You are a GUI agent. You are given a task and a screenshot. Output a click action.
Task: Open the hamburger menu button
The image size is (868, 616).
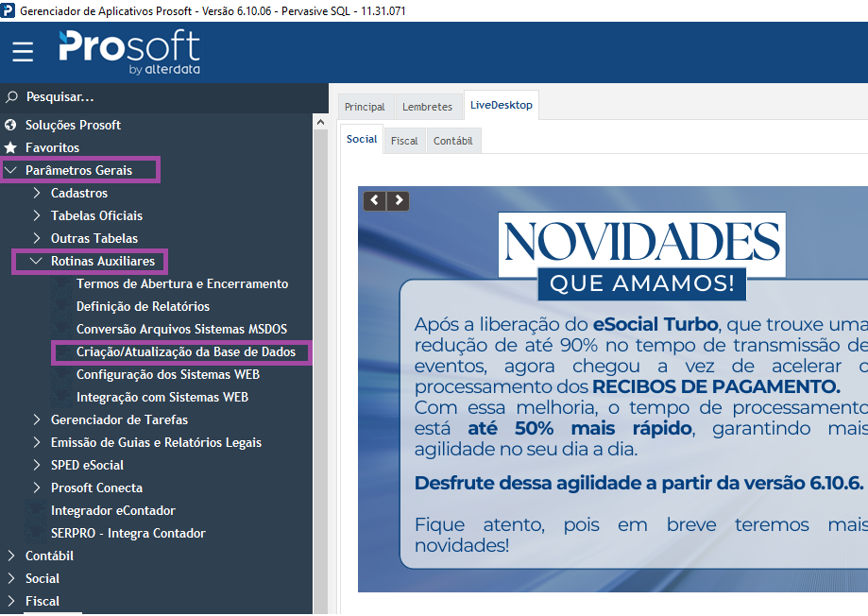[x=23, y=52]
